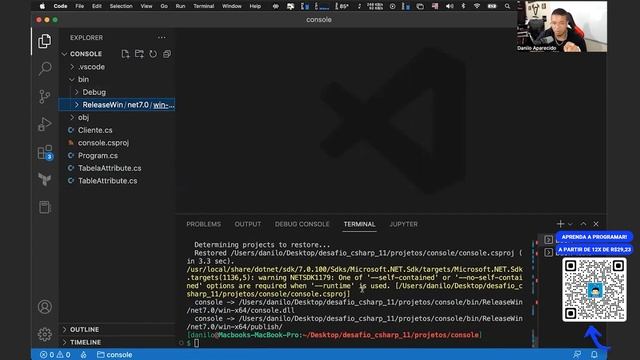Open the Explorer view in activity bar
The width and height of the screenshot is (640, 360).
click(x=44, y=41)
